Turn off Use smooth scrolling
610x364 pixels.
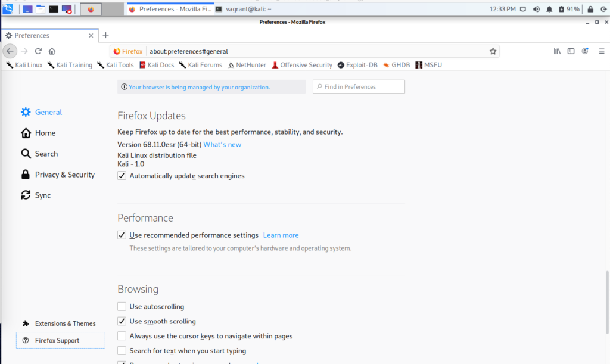point(122,321)
